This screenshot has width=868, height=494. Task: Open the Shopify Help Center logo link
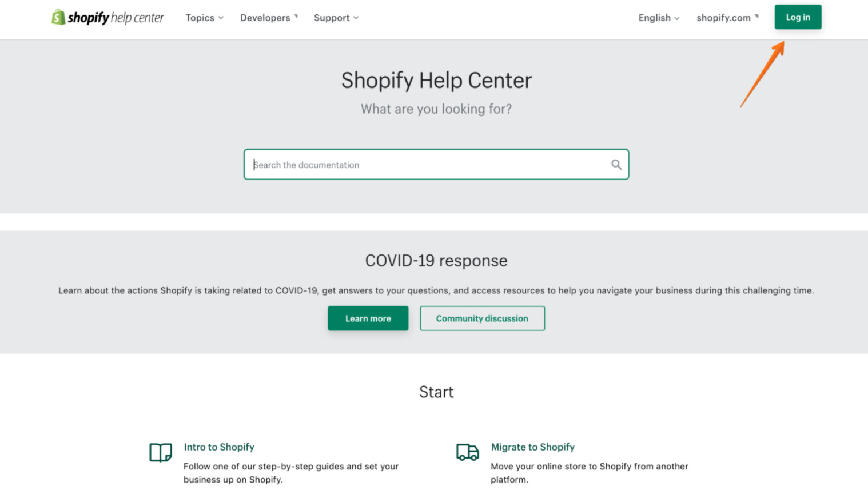[x=107, y=18]
